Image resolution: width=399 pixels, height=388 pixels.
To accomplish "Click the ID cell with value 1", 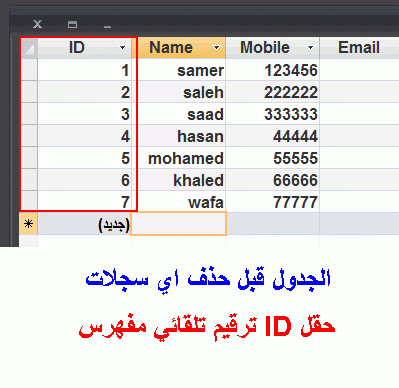I will pyautogui.click(x=85, y=70).
